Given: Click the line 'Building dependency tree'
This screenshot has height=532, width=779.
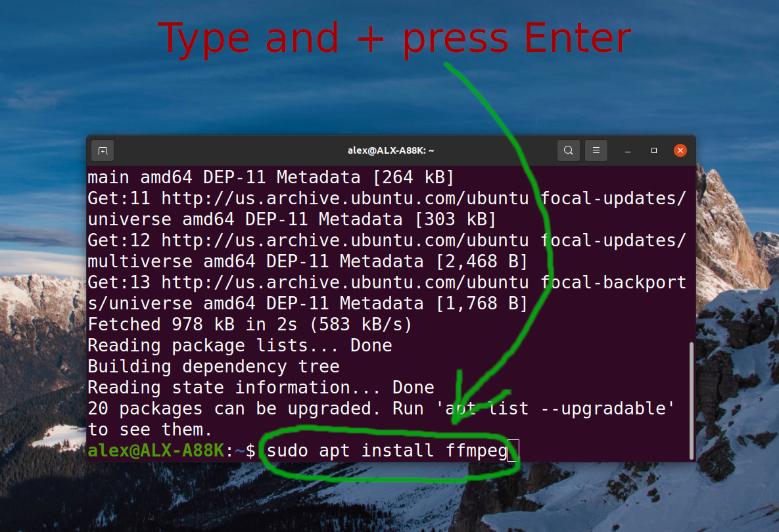Looking at the screenshot, I should (214, 366).
